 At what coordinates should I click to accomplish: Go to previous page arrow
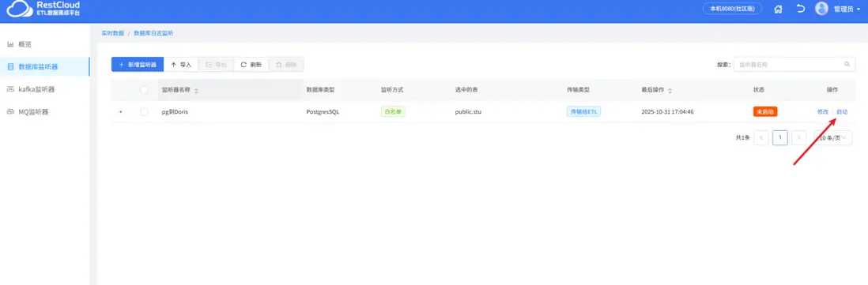point(761,137)
